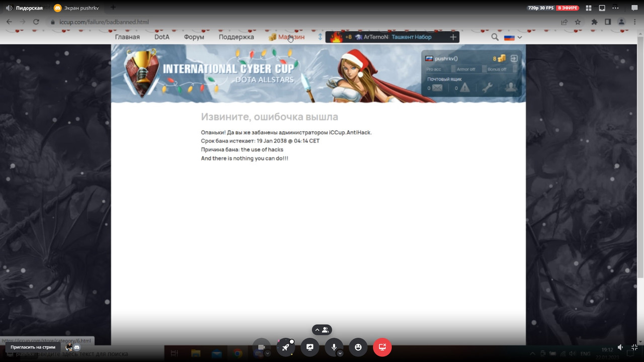Open the mailbox envelope icon
Screen dimensions: 644x362
(437, 88)
